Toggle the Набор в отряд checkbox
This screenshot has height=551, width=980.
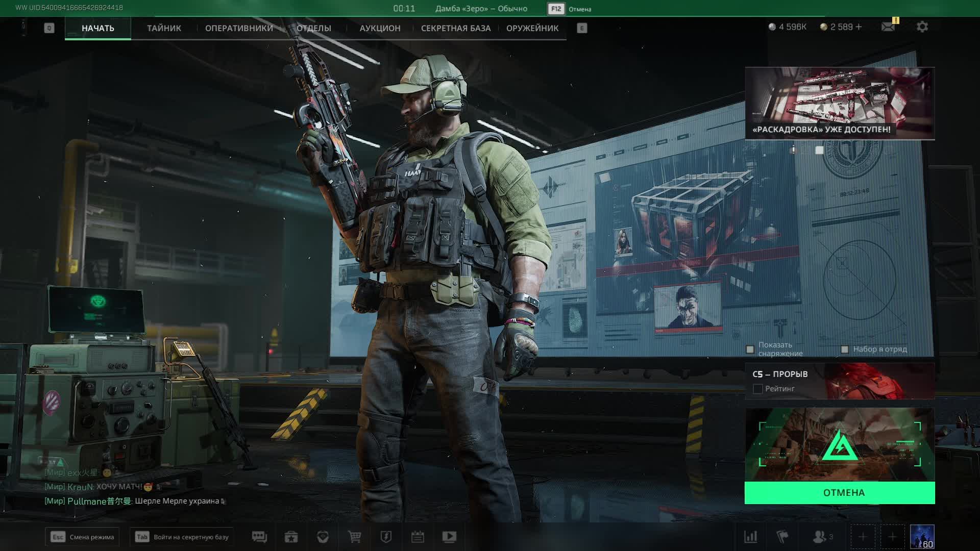(845, 349)
